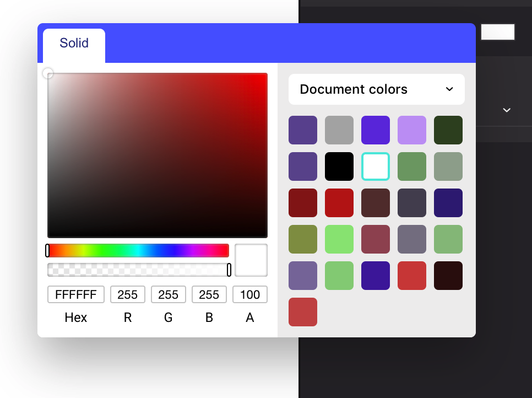
Task: Click the B channel value field
Action: click(209, 294)
